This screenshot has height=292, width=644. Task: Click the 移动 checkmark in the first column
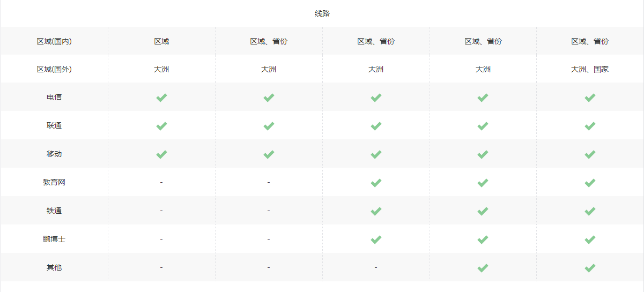click(161, 154)
